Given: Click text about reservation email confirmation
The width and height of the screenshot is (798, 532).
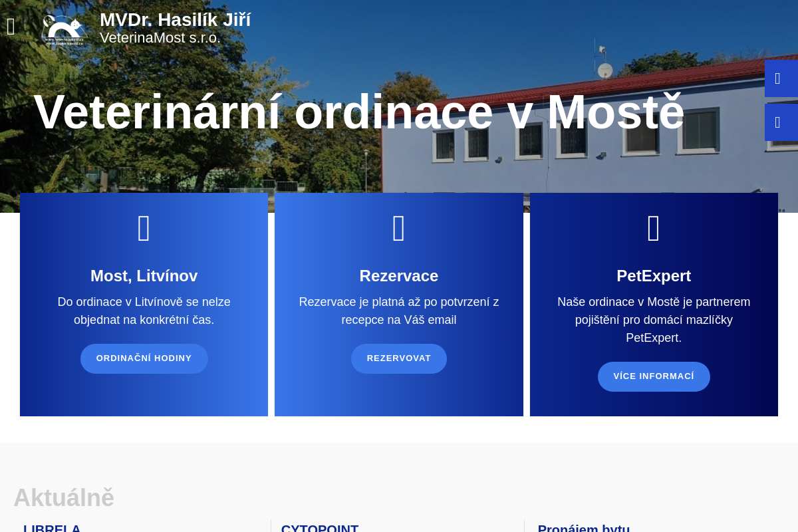Looking at the screenshot, I should 399,311.
